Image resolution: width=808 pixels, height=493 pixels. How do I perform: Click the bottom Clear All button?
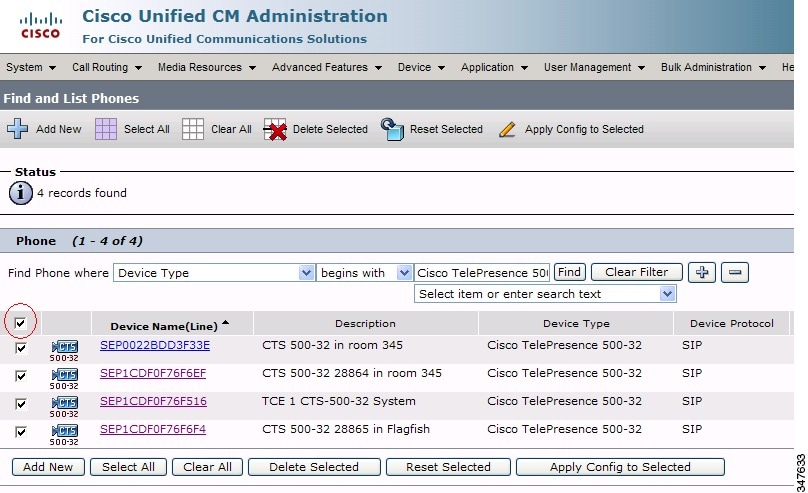point(207,467)
